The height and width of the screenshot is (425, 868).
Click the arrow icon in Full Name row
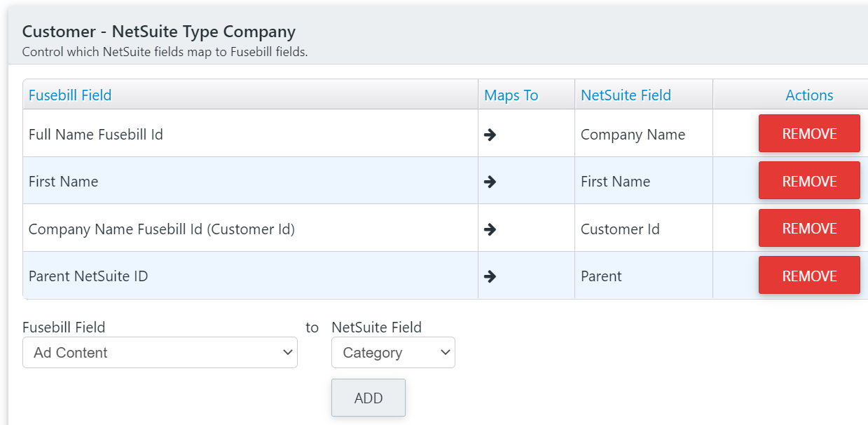pos(490,134)
